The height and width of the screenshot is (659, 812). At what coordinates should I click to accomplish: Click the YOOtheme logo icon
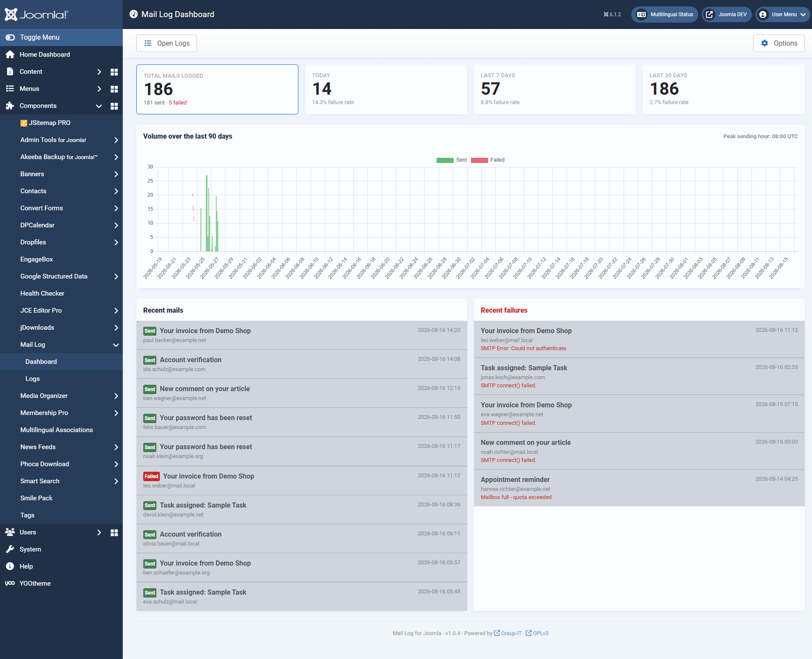(x=10, y=583)
